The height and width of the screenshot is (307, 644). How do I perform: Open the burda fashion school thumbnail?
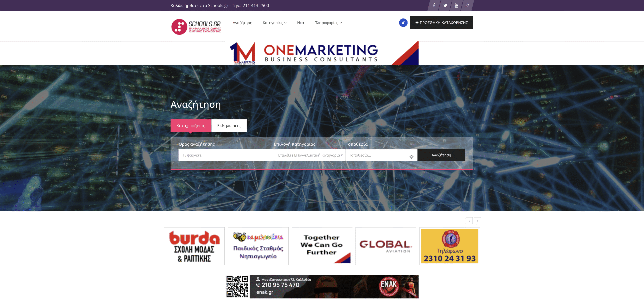[x=194, y=246]
